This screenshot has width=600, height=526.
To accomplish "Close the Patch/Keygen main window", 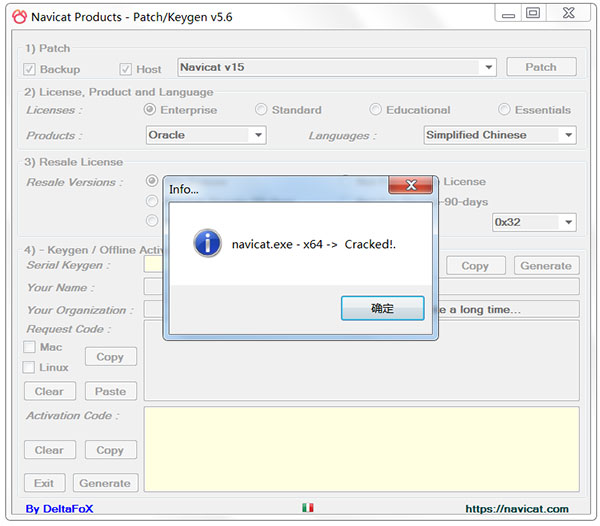I will click(569, 13).
